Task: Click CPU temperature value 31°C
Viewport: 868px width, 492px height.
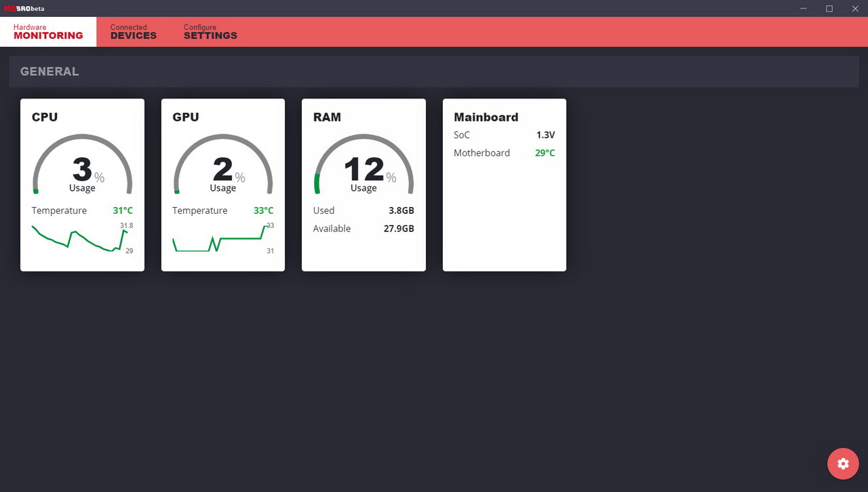Action: click(123, 210)
